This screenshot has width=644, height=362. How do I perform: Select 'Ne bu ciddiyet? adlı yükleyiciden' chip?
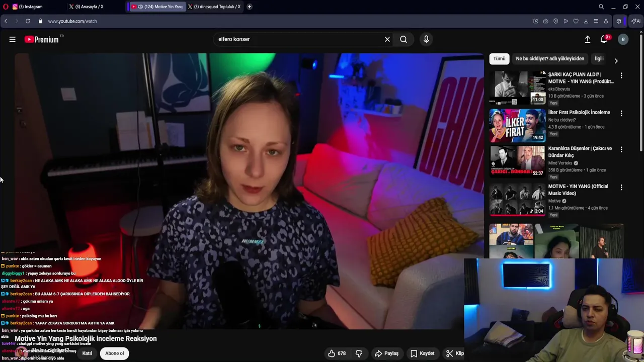tap(550, 59)
